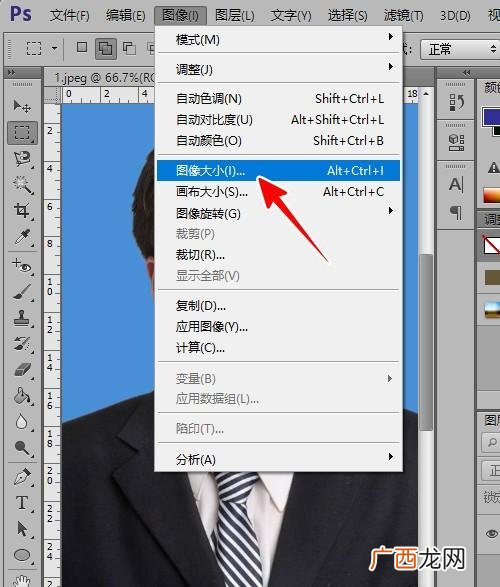Open the 编辑(E) menu
Viewport: 500px width, 587px height.
click(125, 15)
